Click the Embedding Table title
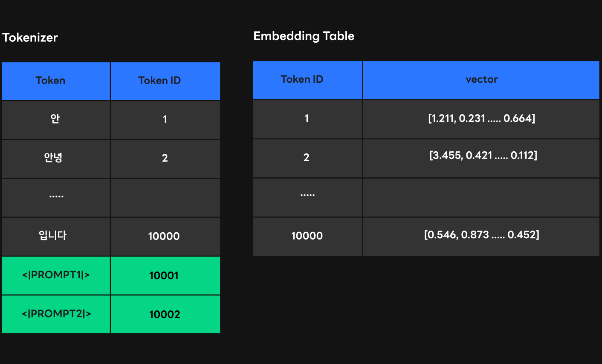 304,36
